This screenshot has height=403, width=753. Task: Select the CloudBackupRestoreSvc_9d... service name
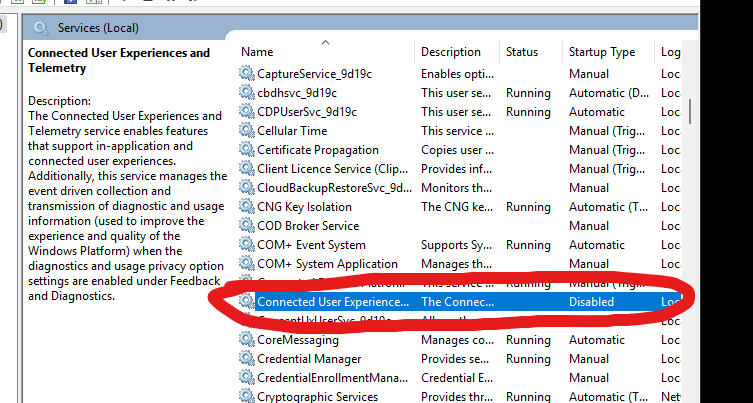point(334,188)
